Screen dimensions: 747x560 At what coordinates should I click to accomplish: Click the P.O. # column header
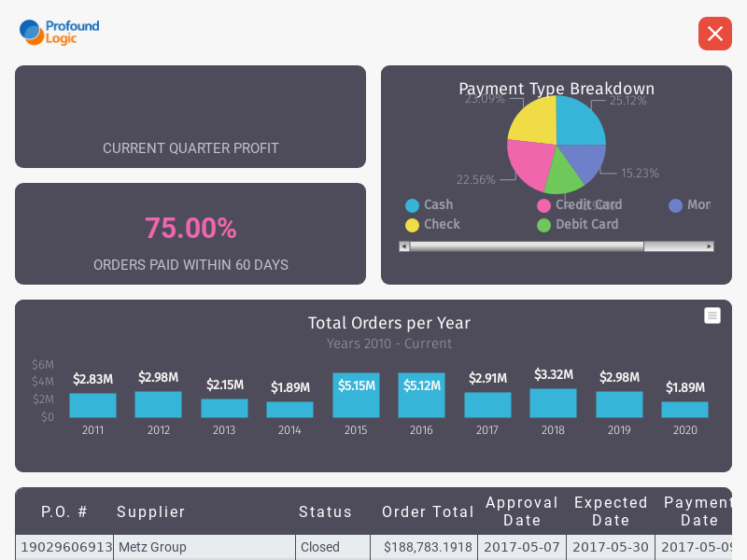point(63,511)
